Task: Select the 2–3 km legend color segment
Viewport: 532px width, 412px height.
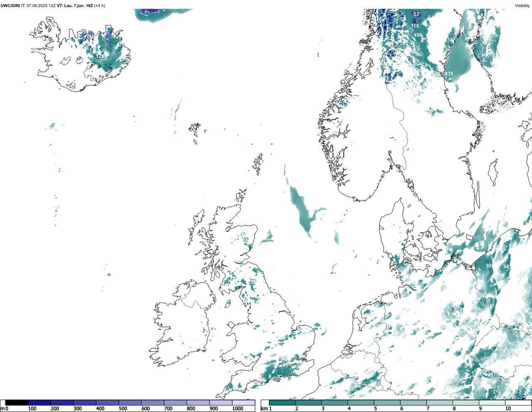Action: pyautogui.click(x=308, y=402)
